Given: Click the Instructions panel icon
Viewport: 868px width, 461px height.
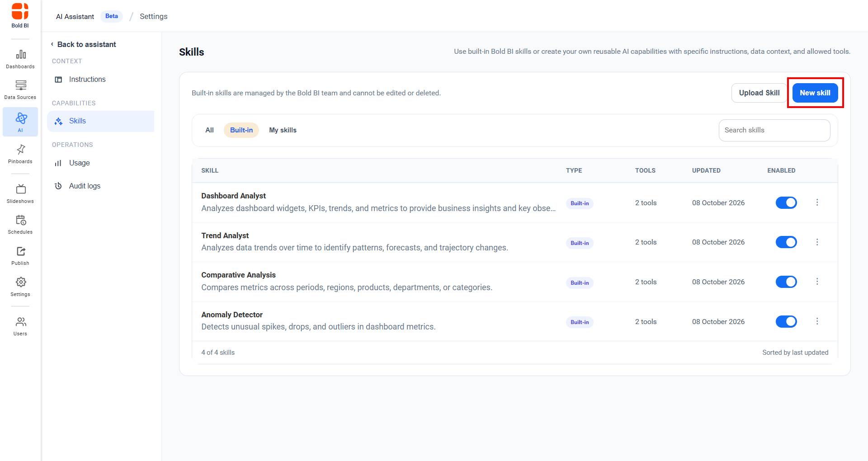Looking at the screenshot, I should (58, 80).
